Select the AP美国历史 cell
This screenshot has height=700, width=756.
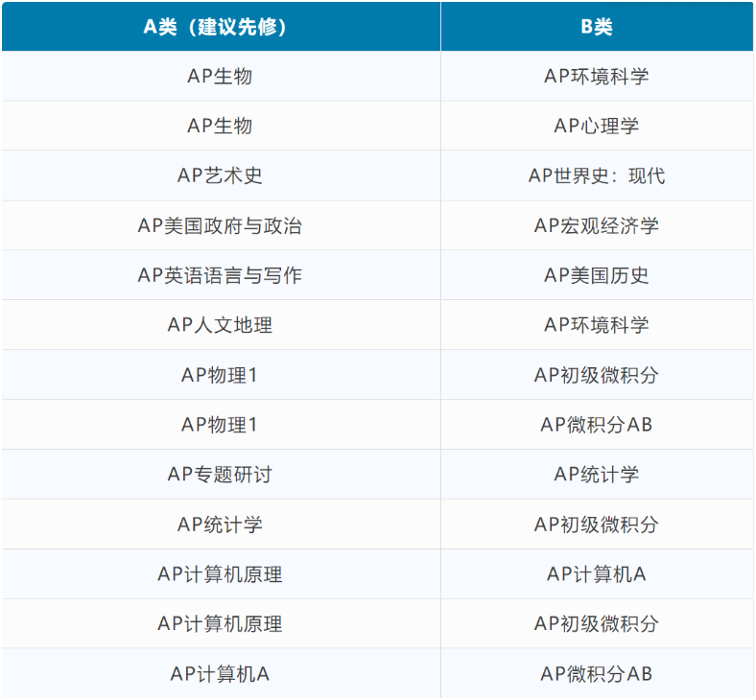click(597, 275)
